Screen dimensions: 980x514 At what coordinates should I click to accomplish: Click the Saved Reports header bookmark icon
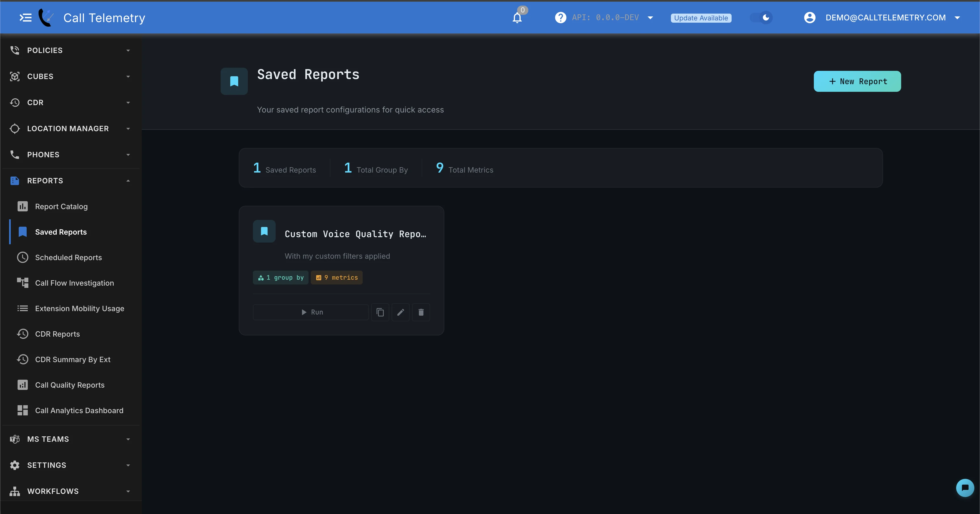[x=234, y=81]
